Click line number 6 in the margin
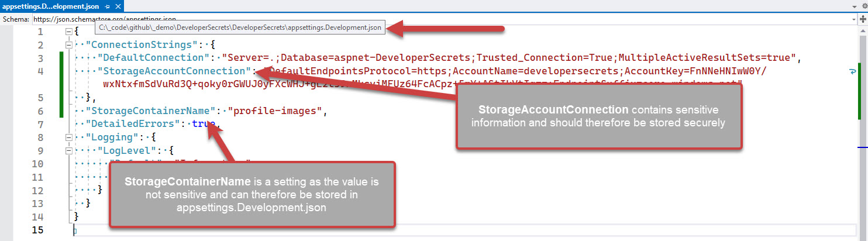 tap(40, 111)
